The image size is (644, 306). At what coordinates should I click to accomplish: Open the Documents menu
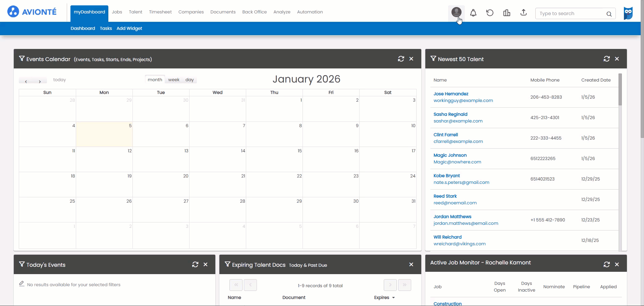point(223,12)
